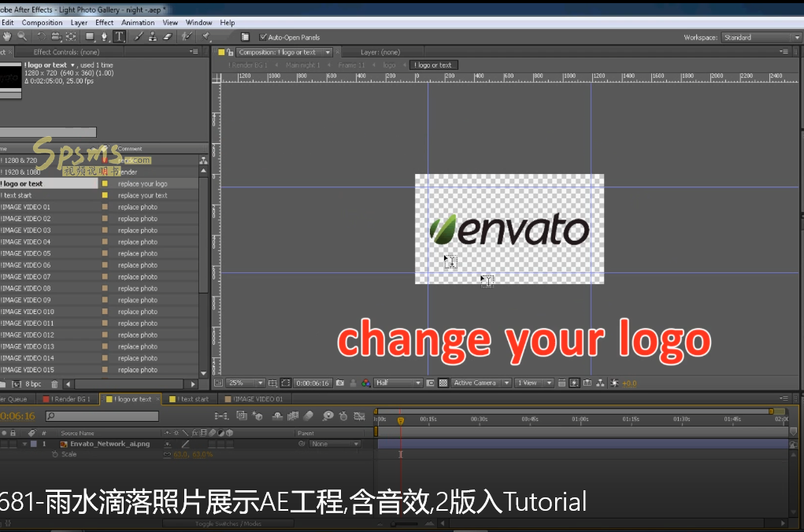Select the Clone Stamp tool
The image size is (804, 532).
click(x=153, y=36)
